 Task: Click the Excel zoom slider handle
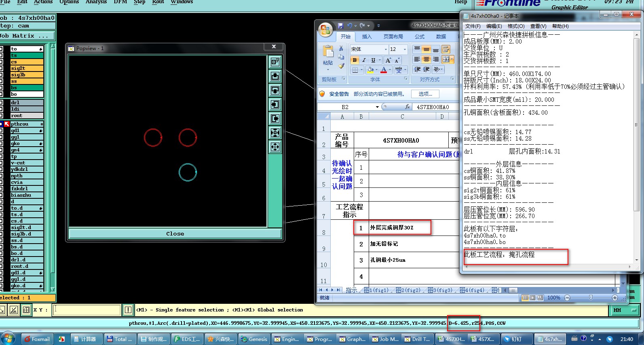tap(591, 298)
